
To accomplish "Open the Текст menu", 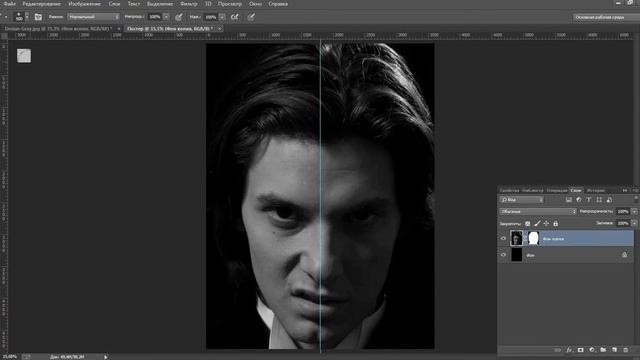I will click(x=133, y=4).
